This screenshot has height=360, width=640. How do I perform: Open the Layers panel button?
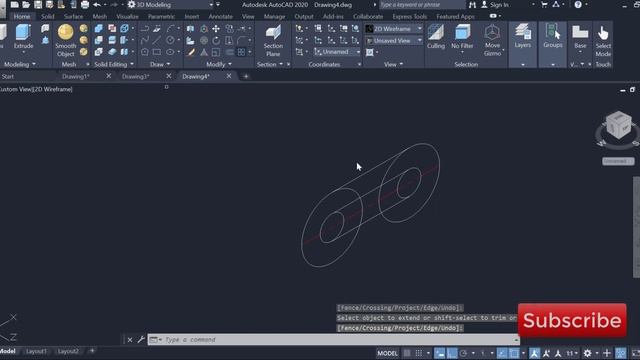coord(522,37)
